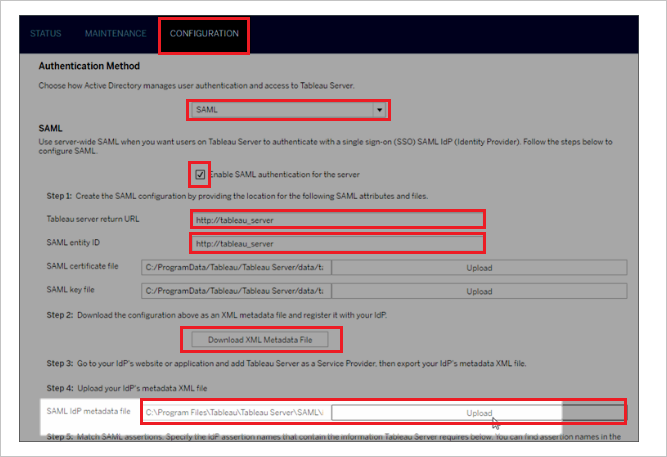Click the 'Choose how Active Directory manages' description
Screen dimensions: 667x457
197,86
